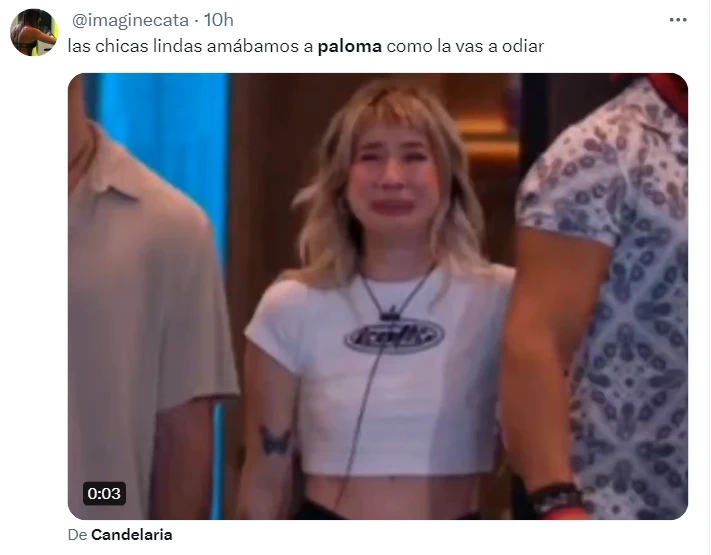Screen dimensions: 711x555
Task: Click the blonde woman's crying face
Action: 393,179
